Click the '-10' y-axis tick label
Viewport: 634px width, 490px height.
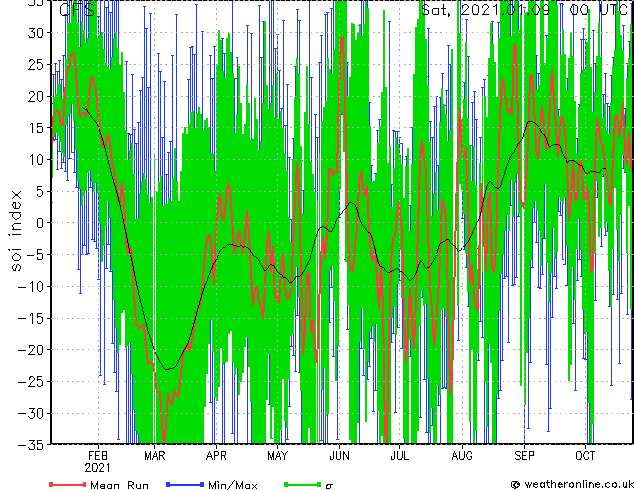coord(32,287)
